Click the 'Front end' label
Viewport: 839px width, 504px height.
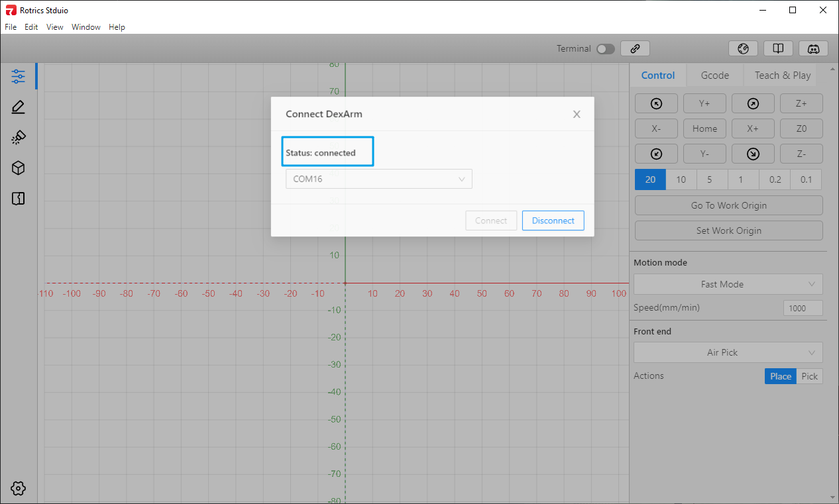click(x=653, y=331)
